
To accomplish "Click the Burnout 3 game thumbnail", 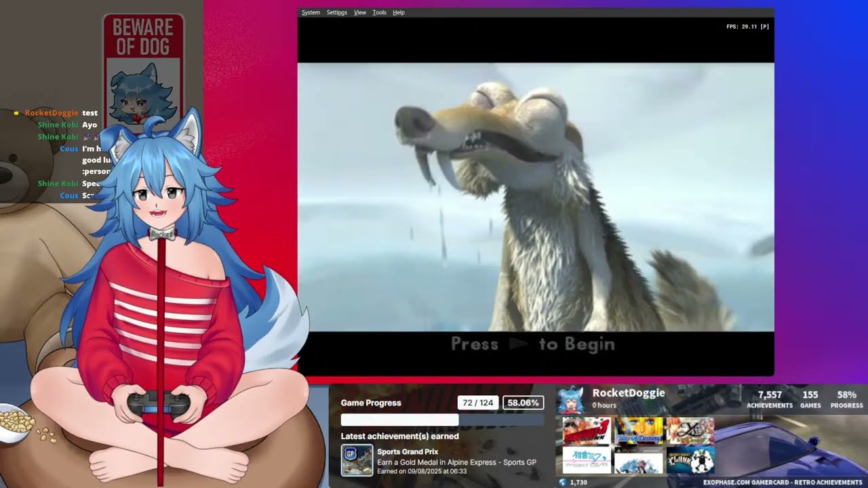I will pyautogui.click(x=587, y=431).
